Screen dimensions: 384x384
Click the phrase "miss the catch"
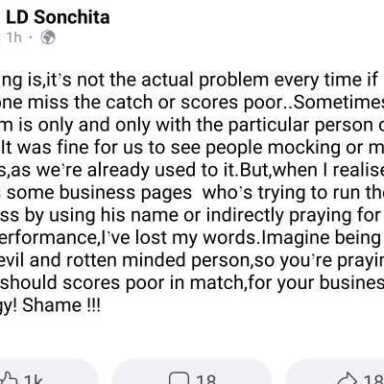pyautogui.click(x=90, y=102)
